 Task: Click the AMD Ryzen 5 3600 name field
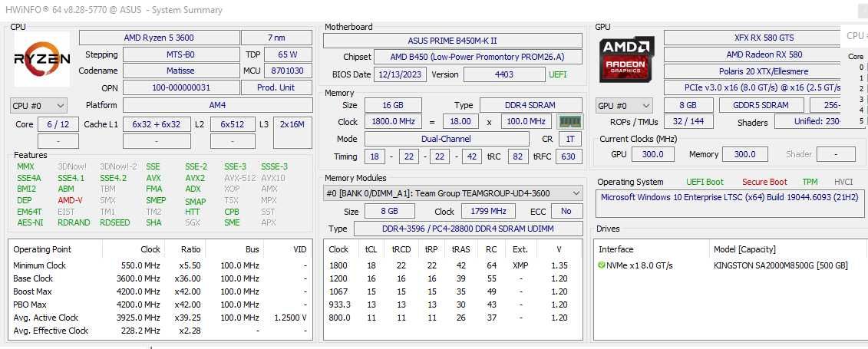click(159, 38)
